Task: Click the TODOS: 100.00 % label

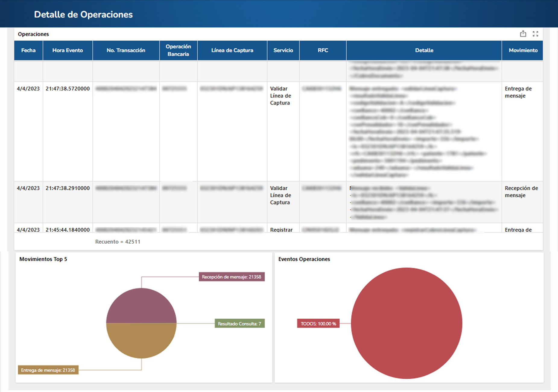Action: pos(318,324)
